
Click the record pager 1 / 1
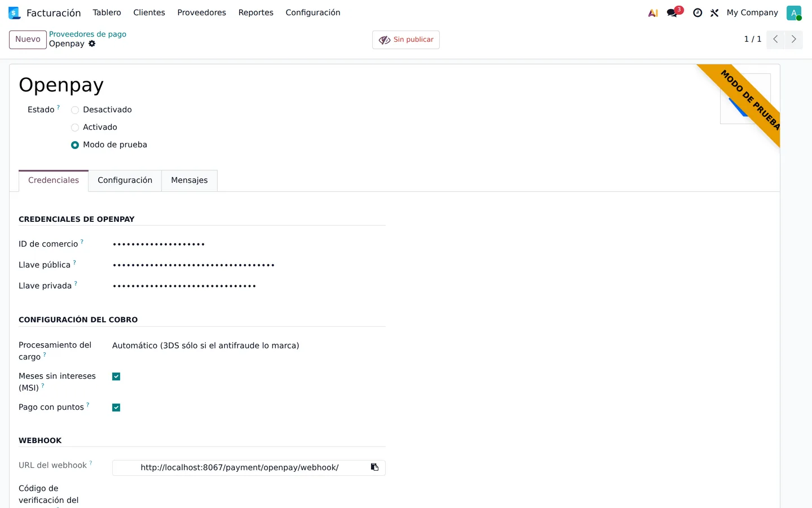pos(753,39)
